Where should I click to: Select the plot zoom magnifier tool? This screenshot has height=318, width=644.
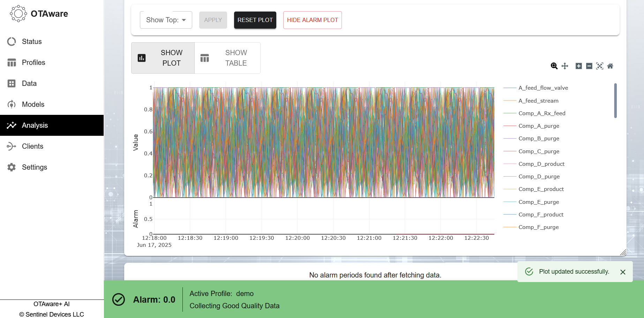point(554,66)
